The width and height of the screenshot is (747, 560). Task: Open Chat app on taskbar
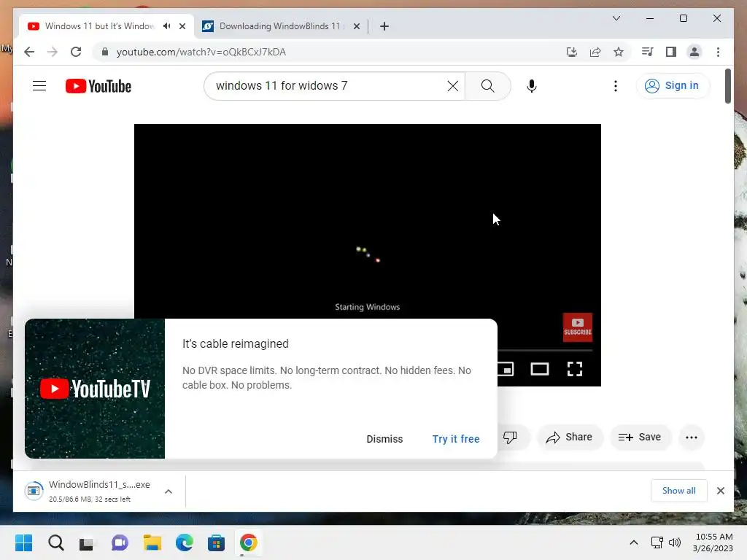120,542
